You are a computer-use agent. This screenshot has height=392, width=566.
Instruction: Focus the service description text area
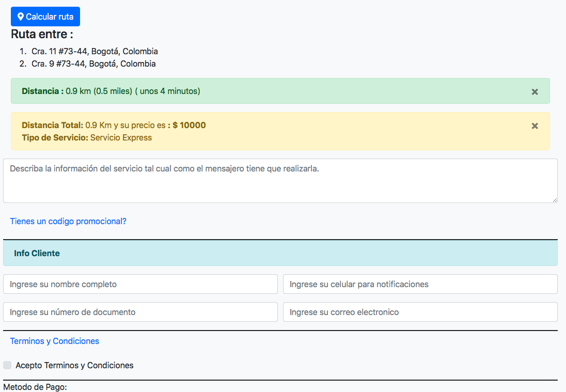click(x=280, y=180)
